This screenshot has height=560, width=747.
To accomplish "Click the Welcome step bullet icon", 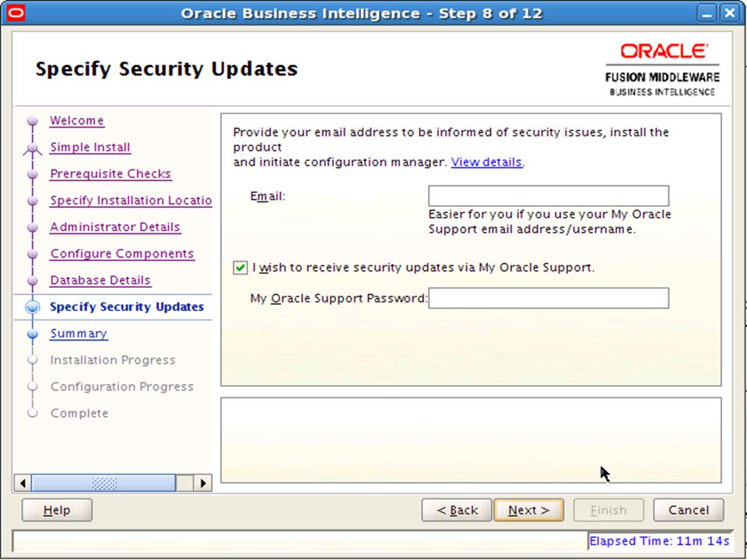I will [33, 121].
